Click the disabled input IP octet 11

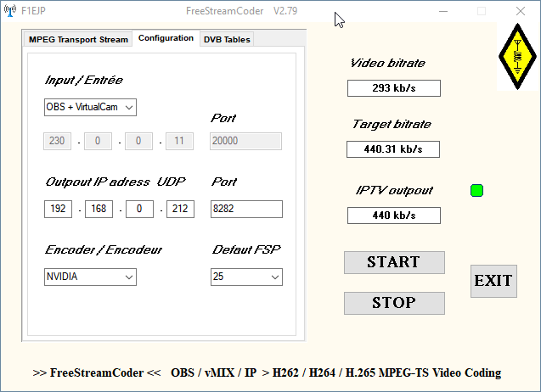point(179,141)
